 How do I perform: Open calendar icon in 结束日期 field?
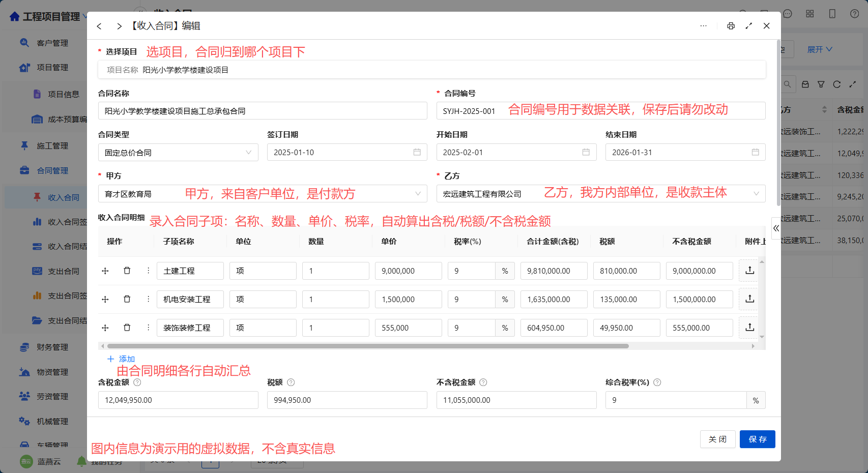tap(756, 152)
